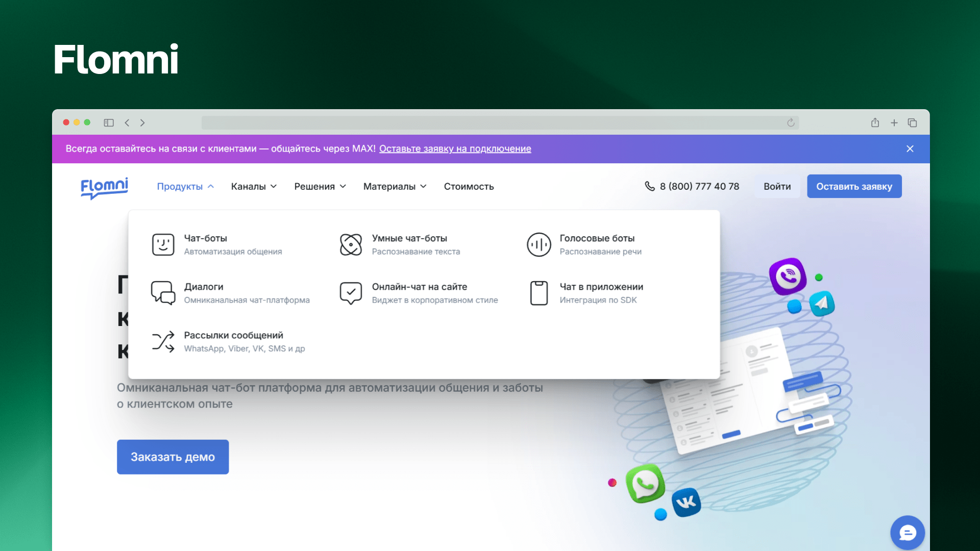This screenshot has height=551, width=980.
Task: Expand the Решения dropdown
Action: pyautogui.click(x=320, y=186)
